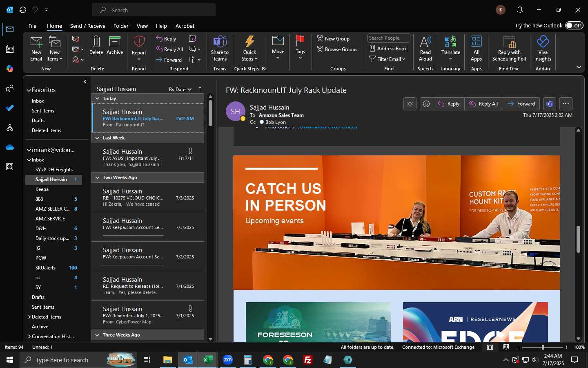Click Reply with Scheduling Poll
Viewport: 588px width, 368px height.
coord(509,49)
